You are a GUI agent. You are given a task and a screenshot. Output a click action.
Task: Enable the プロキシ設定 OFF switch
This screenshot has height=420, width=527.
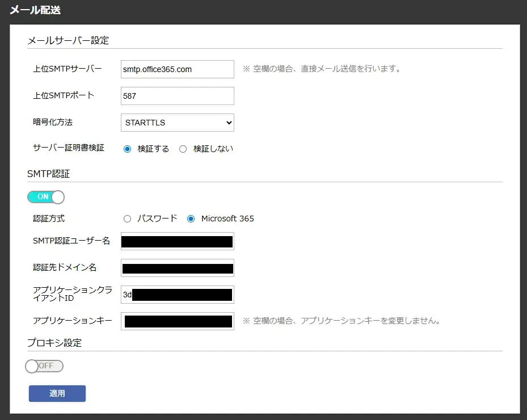[x=44, y=366]
